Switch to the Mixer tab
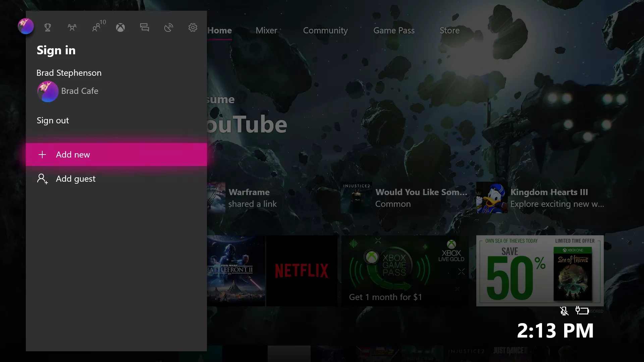The width and height of the screenshot is (644, 362). [x=266, y=31]
